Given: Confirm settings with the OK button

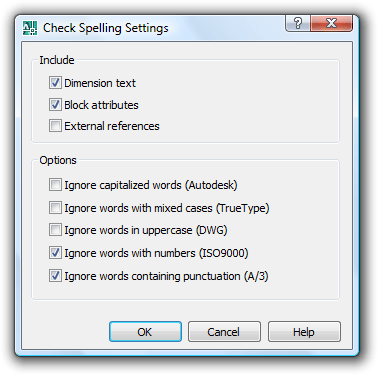Looking at the screenshot, I should (145, 332).
